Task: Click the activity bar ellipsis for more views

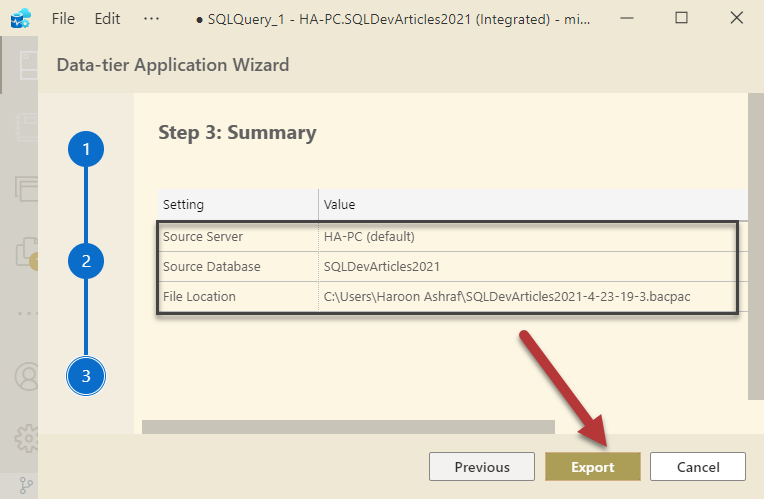Action: [x=22, y=311]
